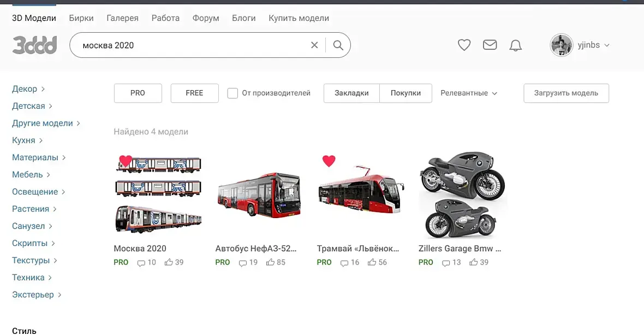Open Москва 2020 model title link
The width and height of the screenshot is (644, 335).
pos(140,249)
